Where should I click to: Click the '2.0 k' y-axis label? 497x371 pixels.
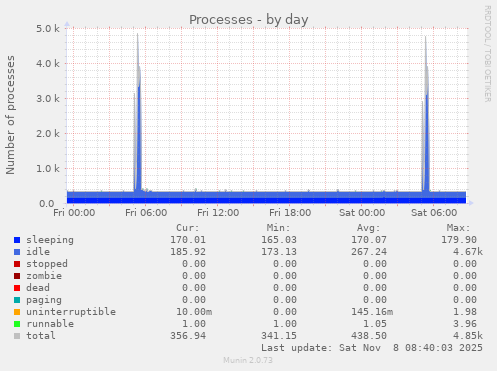click(x=48, y=134)
